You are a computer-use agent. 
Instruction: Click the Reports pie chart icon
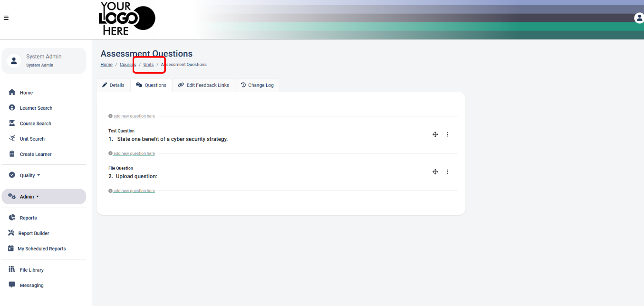[12, 218]
